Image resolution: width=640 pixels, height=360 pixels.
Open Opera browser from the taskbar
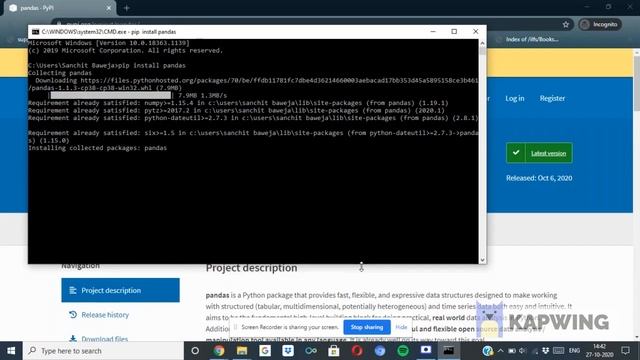(x=357, y=351)
